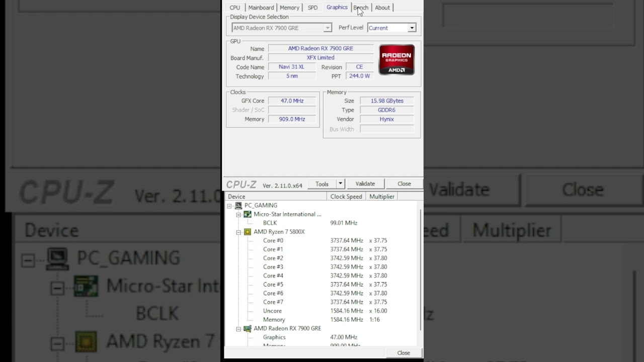The width and height of the screenshot is (644, 362).
Task: Select the Core #4 row
Action: pos(322,276)
